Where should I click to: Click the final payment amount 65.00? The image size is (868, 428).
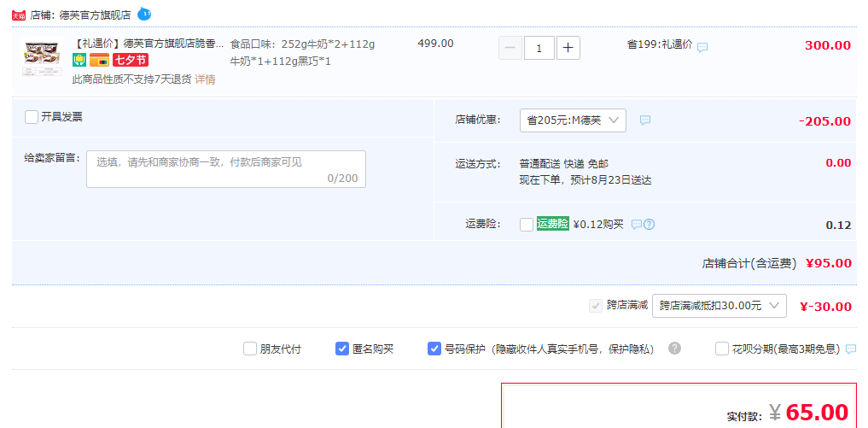click(x=817, y=412)
